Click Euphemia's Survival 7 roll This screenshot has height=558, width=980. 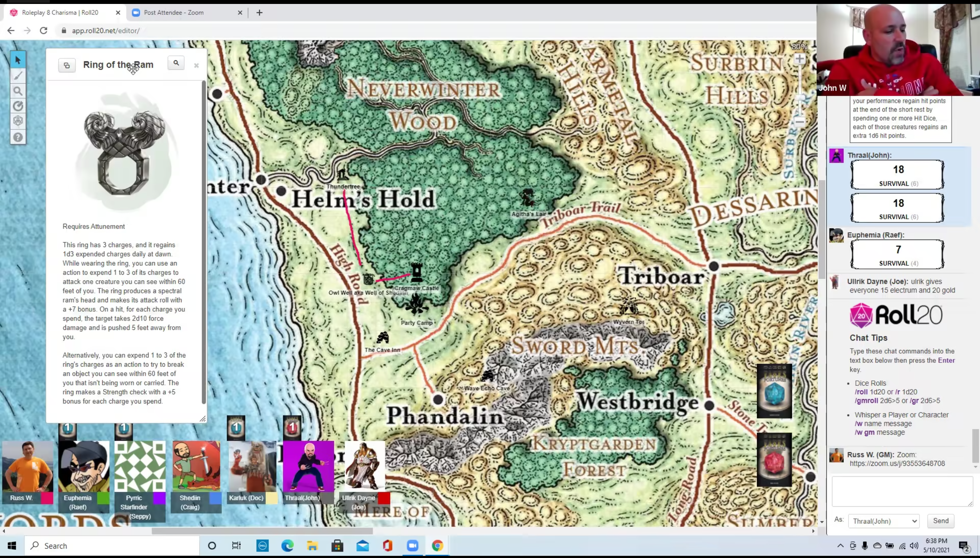pyautogui.click(x=897, y=255)
